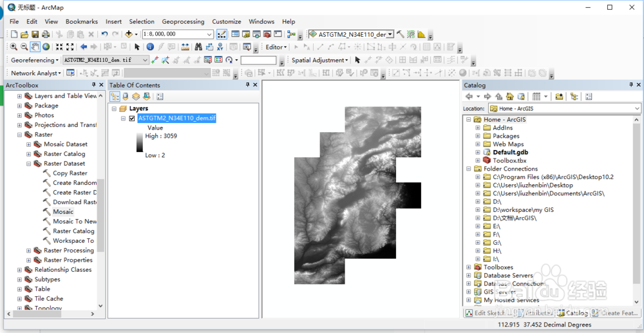Open the Network Analyst menu button

coord(36,73)
